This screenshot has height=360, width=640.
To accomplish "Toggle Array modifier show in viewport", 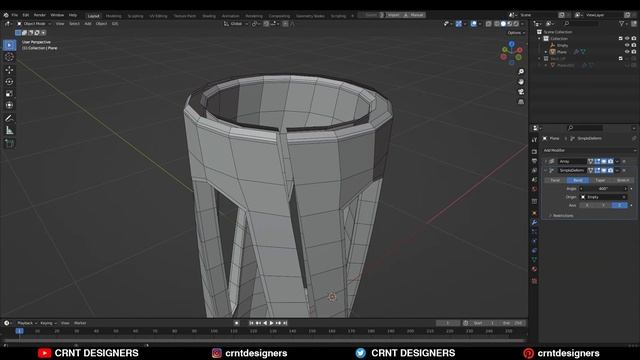I will click(604, 162).
